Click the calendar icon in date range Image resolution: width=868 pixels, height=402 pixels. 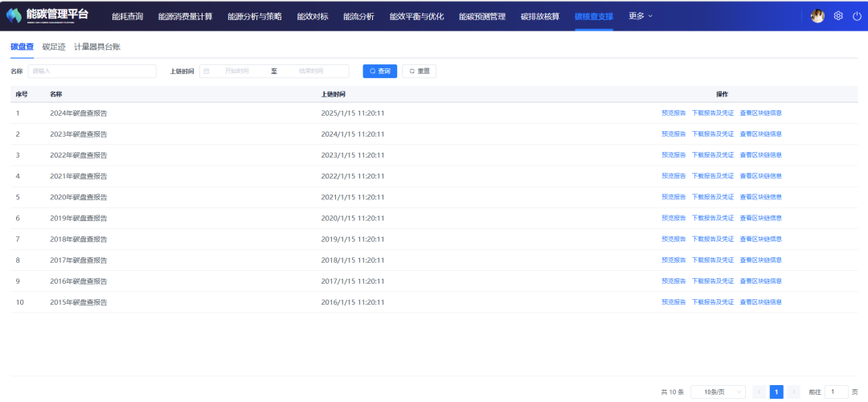pos(207,72)
